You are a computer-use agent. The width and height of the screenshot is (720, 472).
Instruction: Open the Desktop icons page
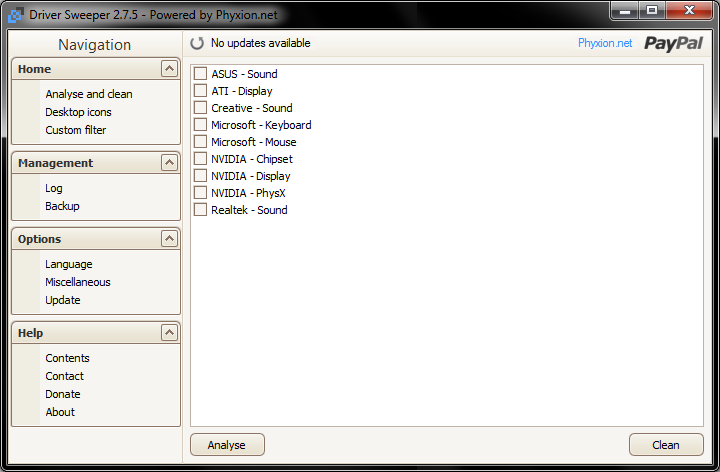pyautogui.click(x=78, y=112)
